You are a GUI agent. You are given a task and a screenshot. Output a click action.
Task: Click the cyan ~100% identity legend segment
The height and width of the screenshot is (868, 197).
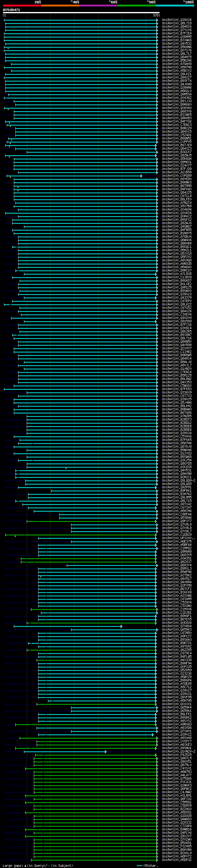click(175, 6)
